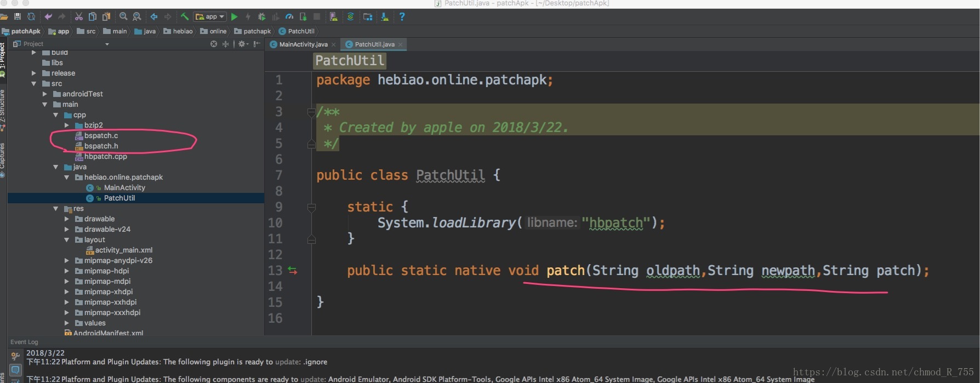This screenshot has height=383, width=980.
Task: Switch to the MainActivity.java tab
Action: point(299,44)
